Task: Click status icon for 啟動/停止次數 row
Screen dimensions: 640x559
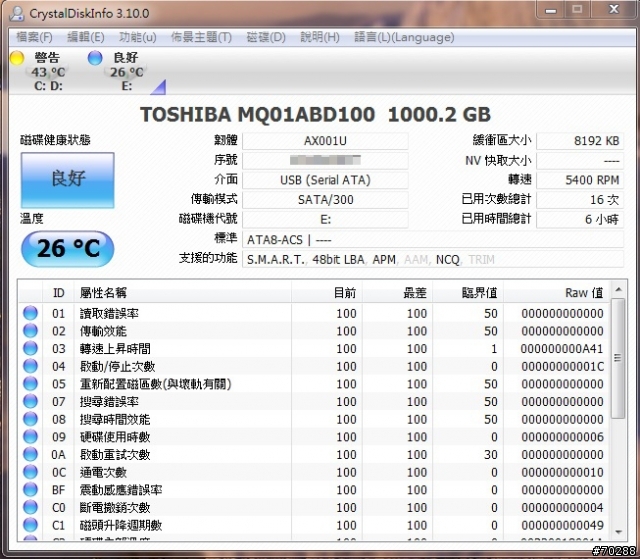Action: (30, 366)
